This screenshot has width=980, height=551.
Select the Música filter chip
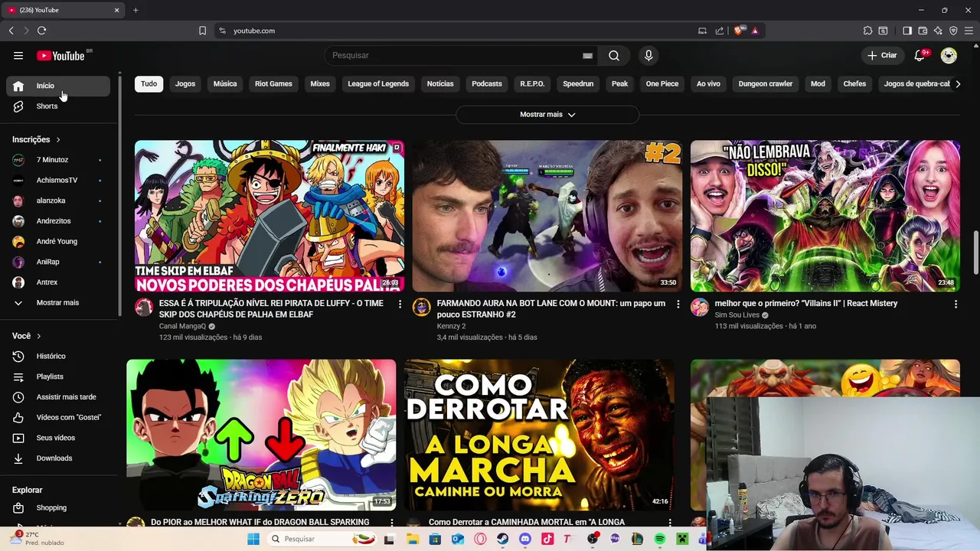(x=225, y=84)
